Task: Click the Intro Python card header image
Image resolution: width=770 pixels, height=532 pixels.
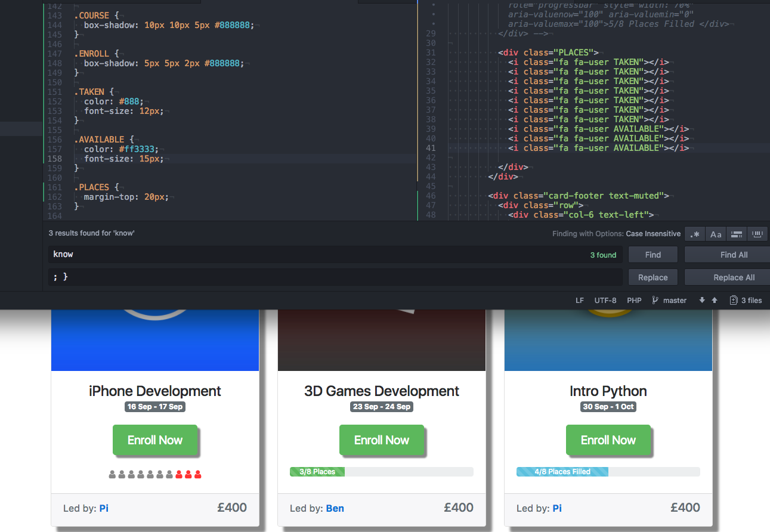Action: point(608,340)
